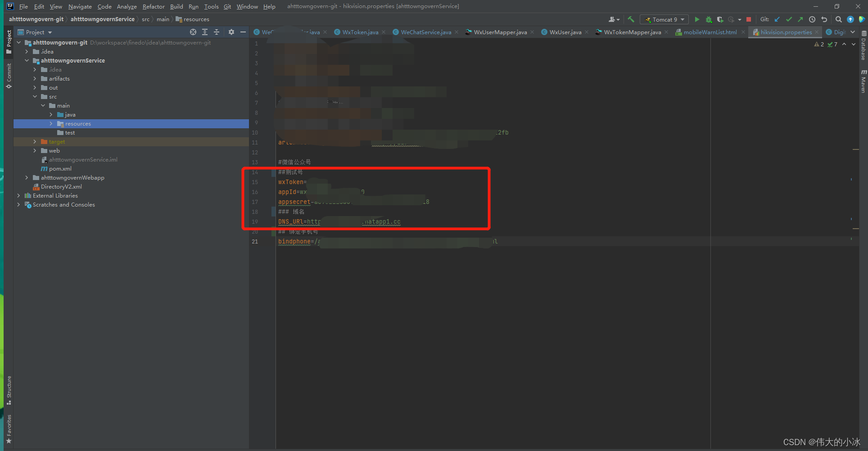The height and width of the screenshot is (451, 868).
Task: Switch to WxUserMapper.java tab
Action: [x=500, y=32]
